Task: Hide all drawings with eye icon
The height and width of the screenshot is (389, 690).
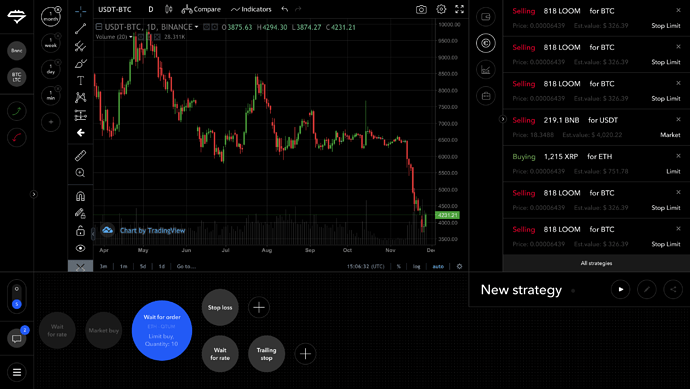Action: pos(81,248)
